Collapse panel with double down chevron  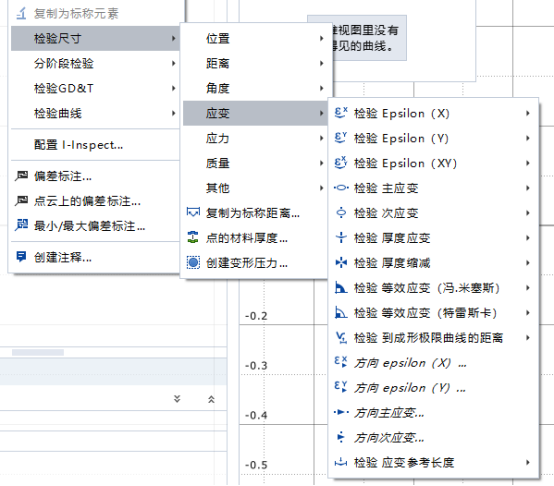[177, 399]
